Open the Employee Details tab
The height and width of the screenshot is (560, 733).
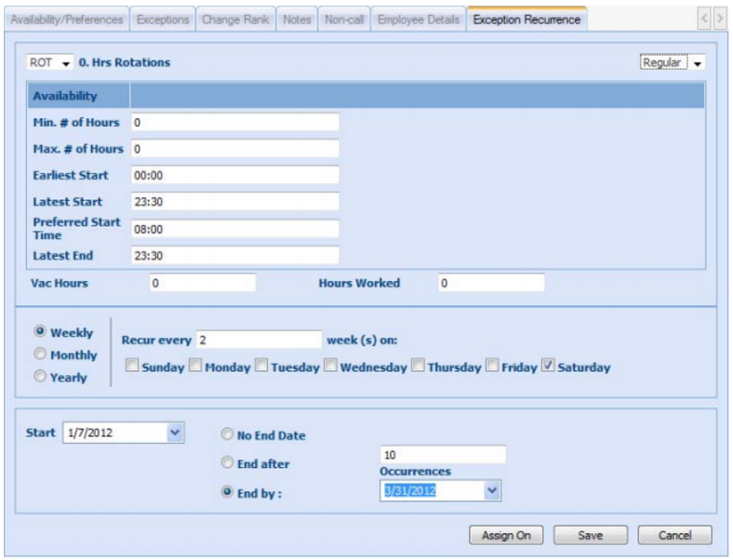pyautogui.click(x=419, y=19)
